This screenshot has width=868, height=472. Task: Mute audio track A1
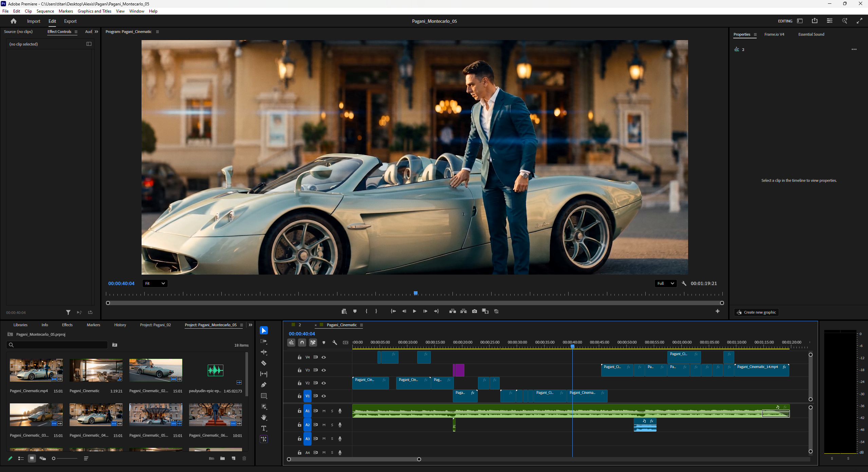tap(324, 411)
